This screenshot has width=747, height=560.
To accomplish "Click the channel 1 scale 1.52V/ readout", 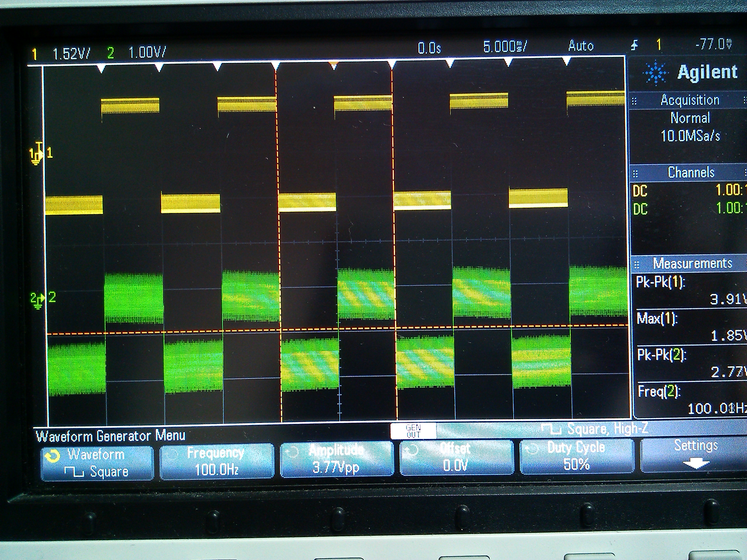I will point(72,53).
